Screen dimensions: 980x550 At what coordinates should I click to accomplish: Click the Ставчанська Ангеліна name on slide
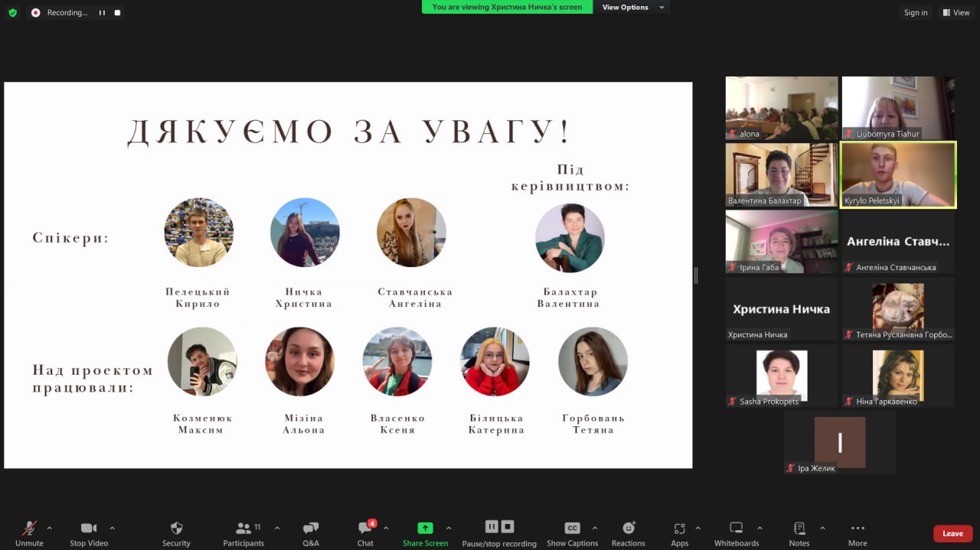415,298
